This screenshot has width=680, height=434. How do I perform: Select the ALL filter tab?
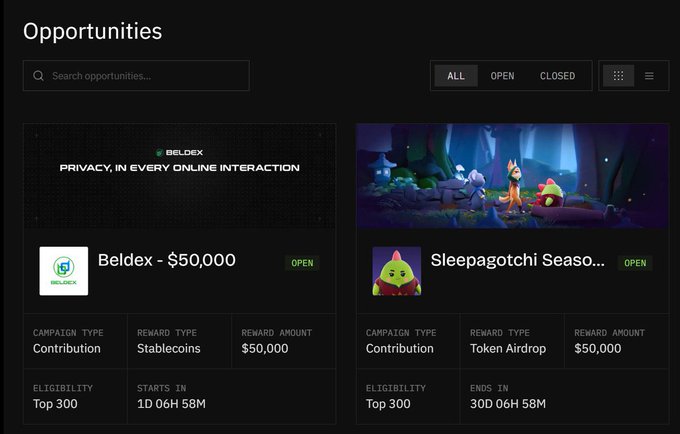pos(456,76)
